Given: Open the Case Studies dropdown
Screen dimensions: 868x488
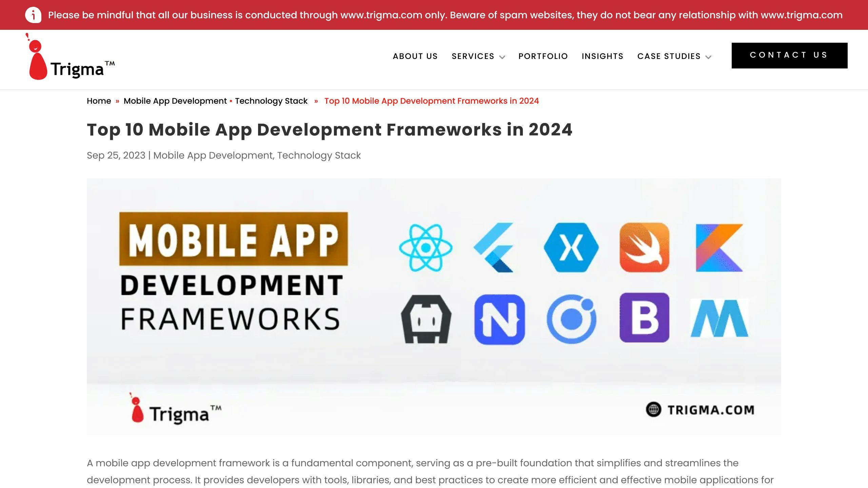Looking at the screenshot, I should [x=669, y=56].
